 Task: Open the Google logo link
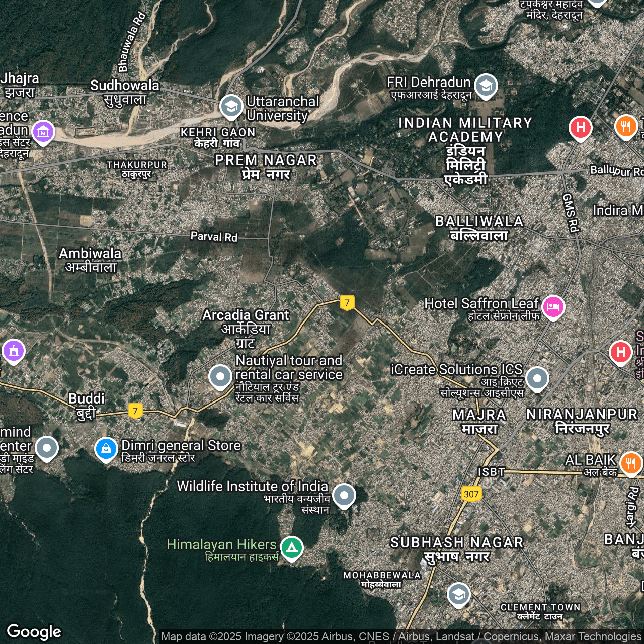[x=34, y=631]
